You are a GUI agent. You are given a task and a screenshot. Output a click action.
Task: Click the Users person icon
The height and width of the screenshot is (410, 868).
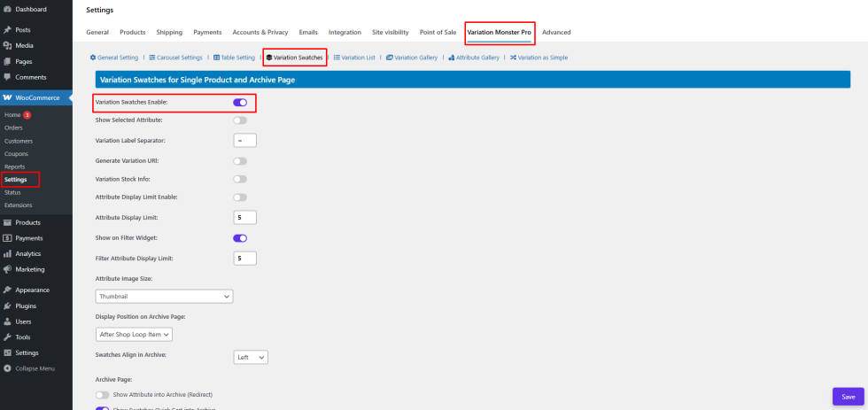pyautogui.click(x=7, y=321)
